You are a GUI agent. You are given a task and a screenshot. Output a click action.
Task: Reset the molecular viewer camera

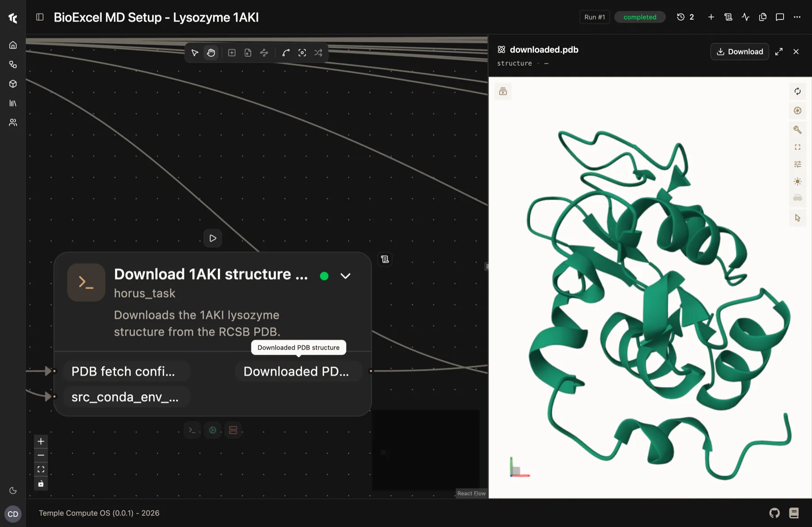[x=798, y=92]
